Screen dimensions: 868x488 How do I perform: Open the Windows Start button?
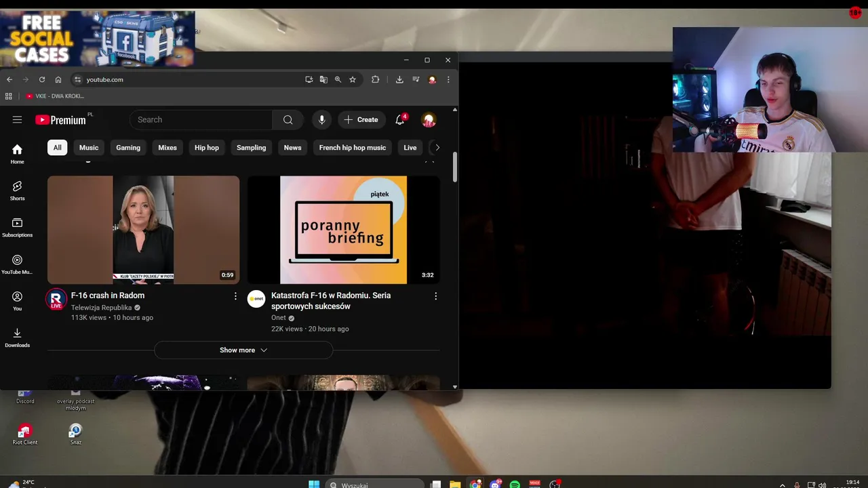(x=314, y=485)
